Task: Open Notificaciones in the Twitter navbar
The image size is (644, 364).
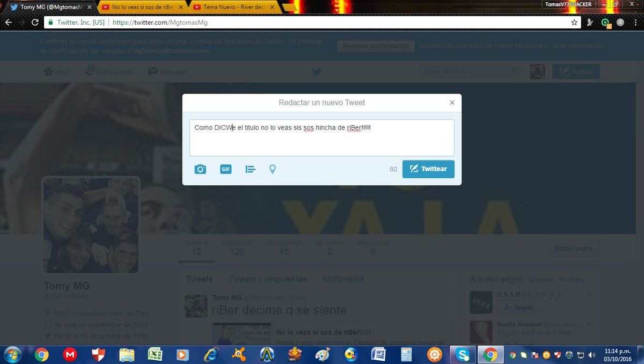Action: pyautogui.click(x=110, y=71)
